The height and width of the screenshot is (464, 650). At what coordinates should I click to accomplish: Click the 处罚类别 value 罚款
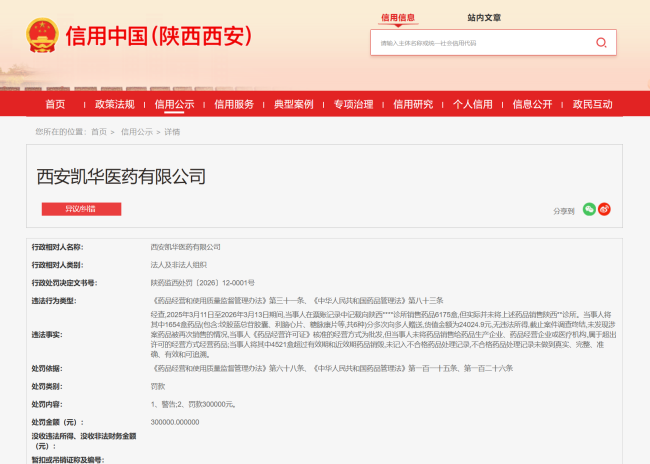pyautogui.click(x=158, y=386)
